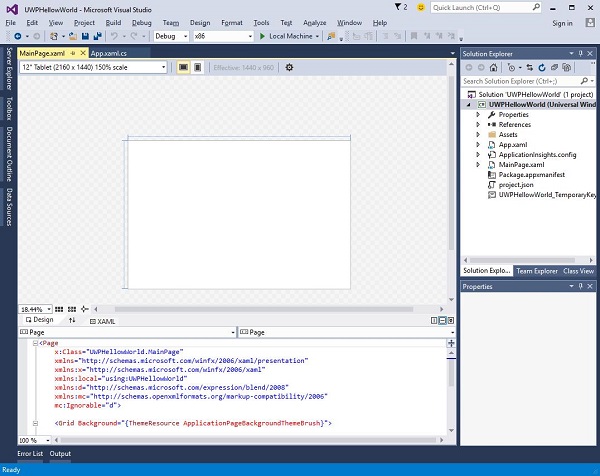
Task: Open designer settings gear icon
Action: click(289, 67)
